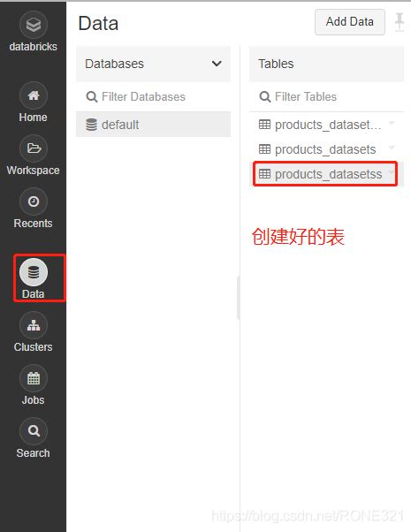
Task: Open the products_datasets table
Action: pyautogui.click(x=326, y=149)
